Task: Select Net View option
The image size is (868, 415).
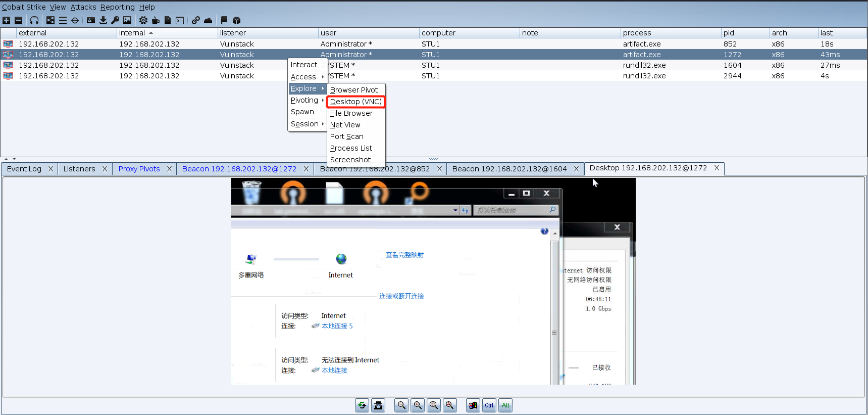Action: click(x=356, y=125)
